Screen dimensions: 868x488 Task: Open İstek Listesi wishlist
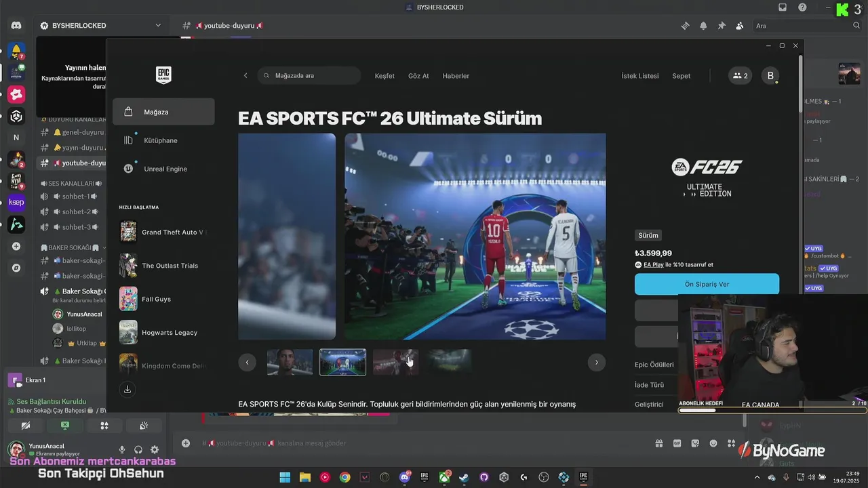pos(640,76)
